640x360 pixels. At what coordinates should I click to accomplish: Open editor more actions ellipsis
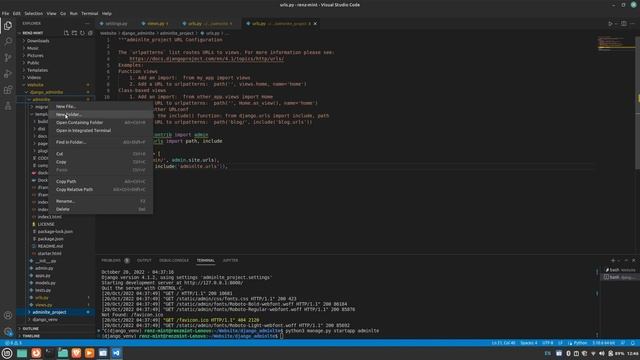pos(633,24)
